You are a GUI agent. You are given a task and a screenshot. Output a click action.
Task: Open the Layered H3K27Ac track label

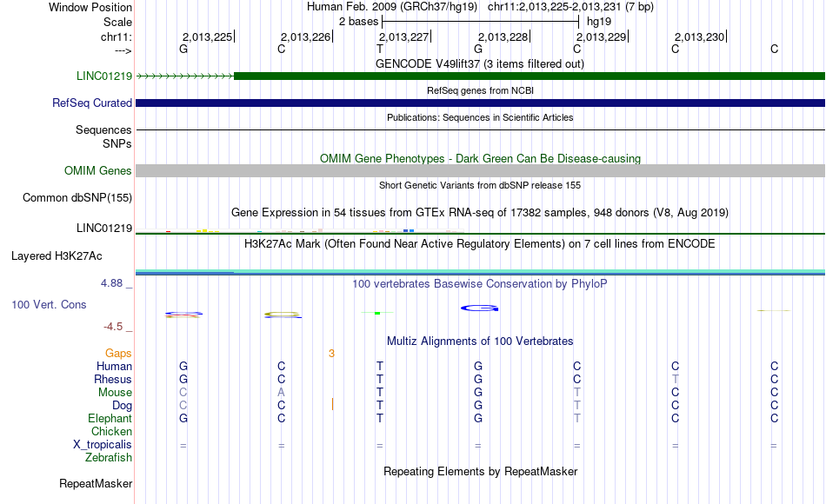[57, 256]
